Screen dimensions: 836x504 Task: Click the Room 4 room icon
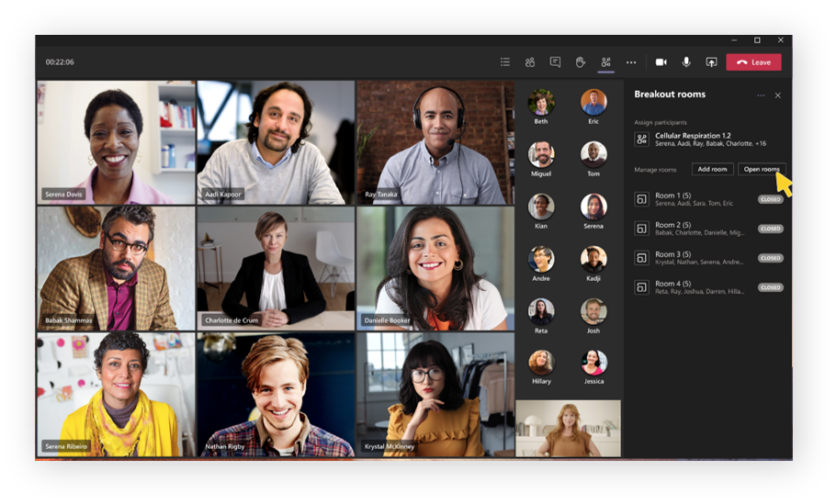point(642,287)
